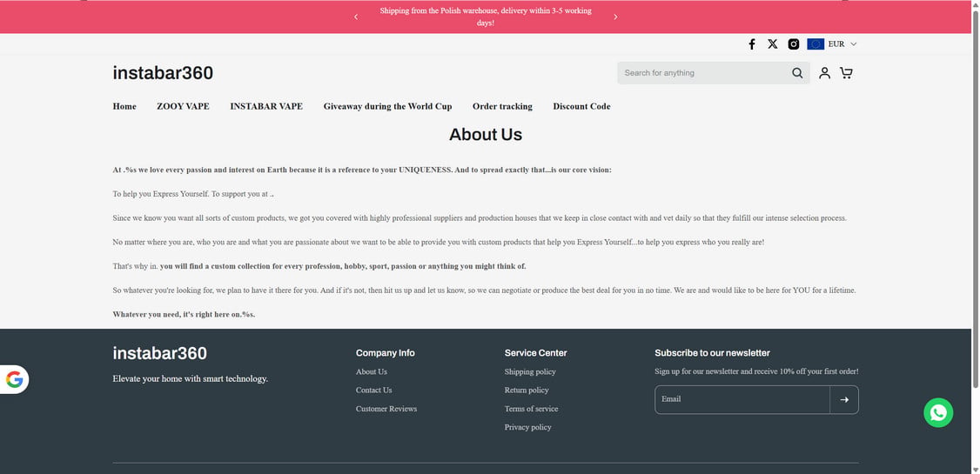Open footer Contact Us link
Screen dimensions: 980x474
pos(373,391)
